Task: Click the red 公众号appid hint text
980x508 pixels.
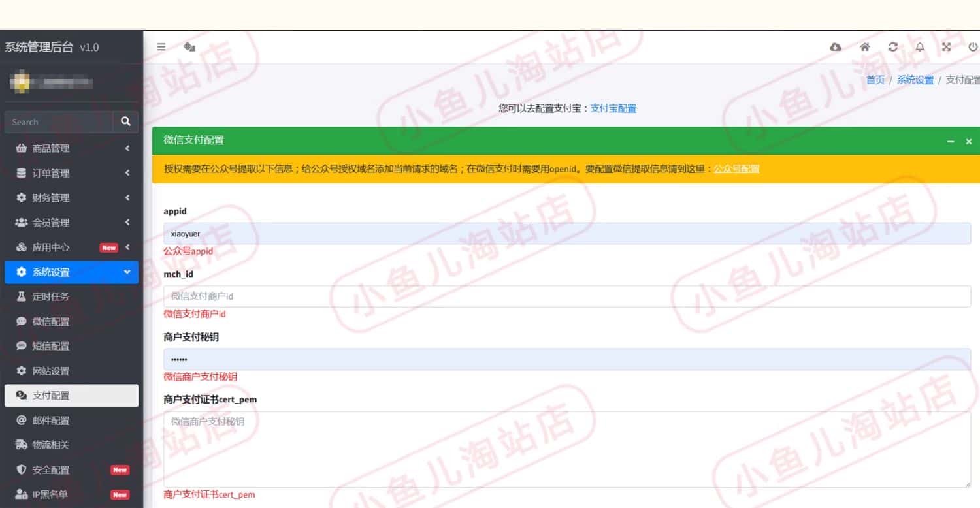Action: point(188,251)
